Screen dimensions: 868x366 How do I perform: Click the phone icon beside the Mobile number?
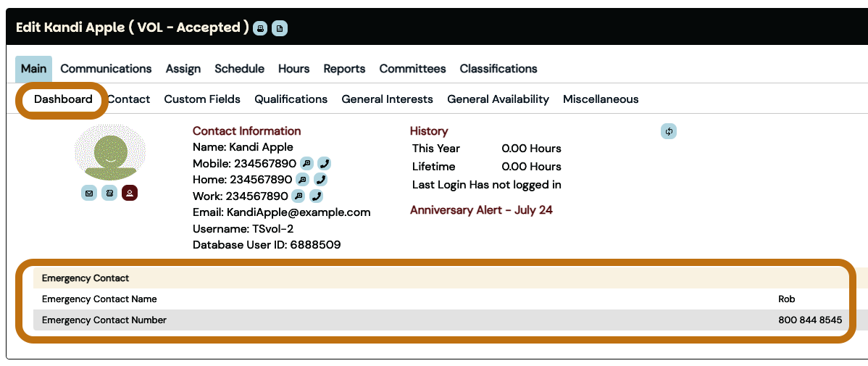[325, 164]
